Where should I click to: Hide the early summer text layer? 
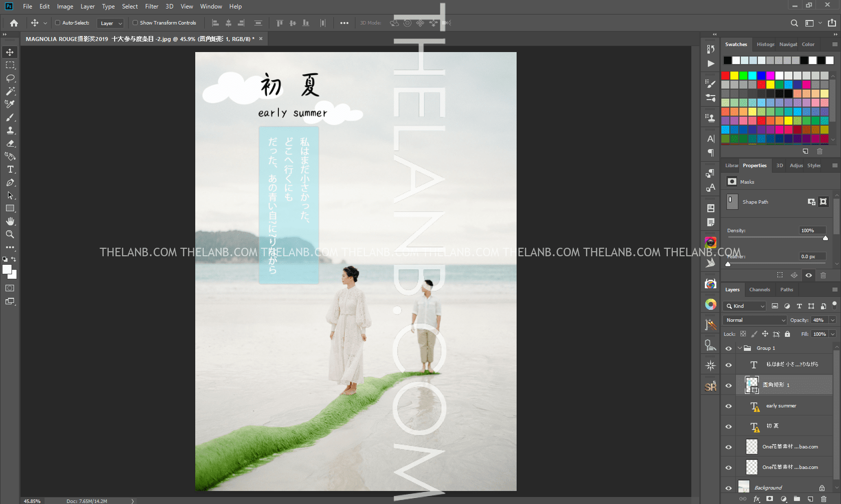(x=728, y=406)
